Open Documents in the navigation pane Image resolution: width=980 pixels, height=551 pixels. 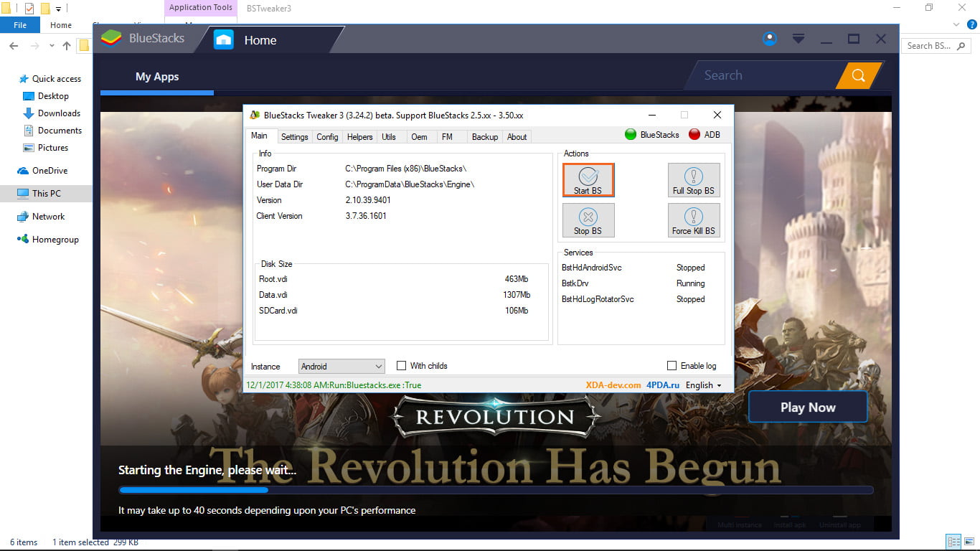(52, 131)
